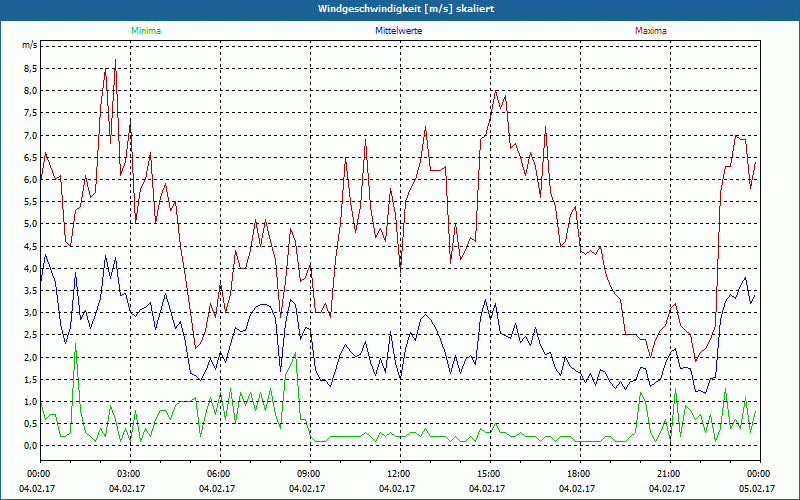800x500 pixels.
Task: Click the '21:00' time axis label
Action: 670,474
